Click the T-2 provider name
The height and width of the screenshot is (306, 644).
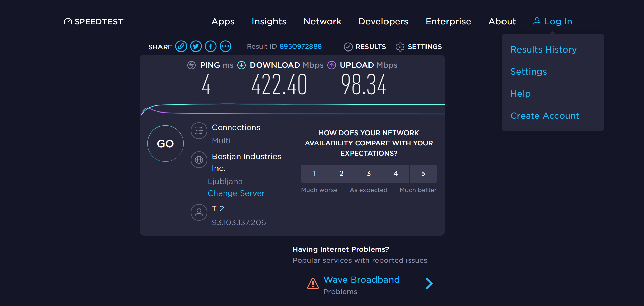tap(218, 209)
